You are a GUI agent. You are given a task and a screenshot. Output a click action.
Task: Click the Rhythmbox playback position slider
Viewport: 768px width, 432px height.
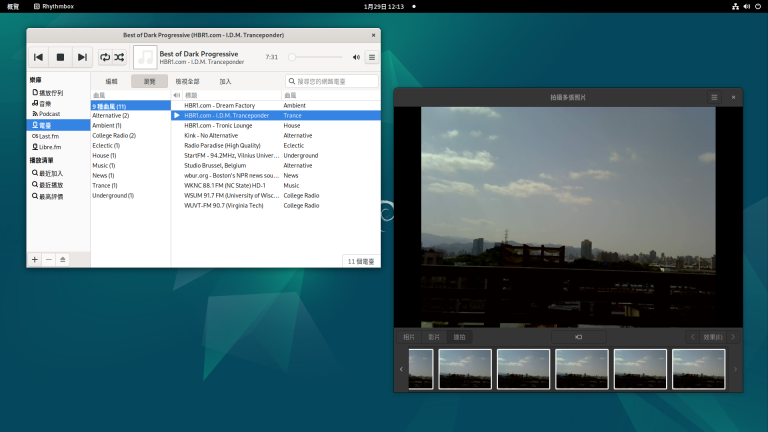pyautogui.click(x=316, y=57)
